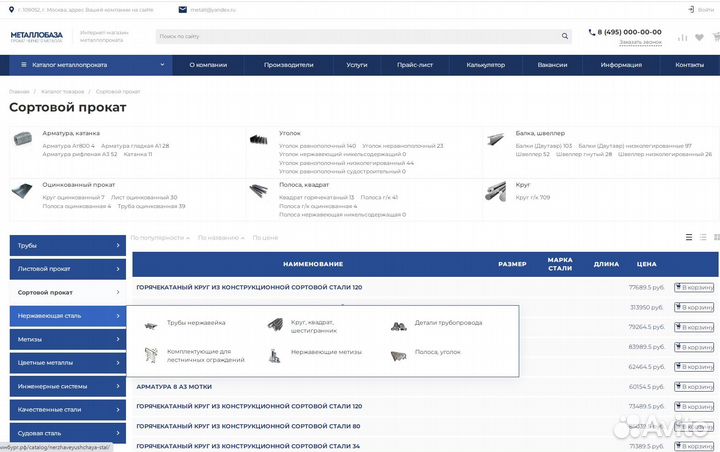720x452 pixels.
Task: Open the Арматура рифленая А3 subcategory link
Action: pyautogui.click(x=80, y=154)
